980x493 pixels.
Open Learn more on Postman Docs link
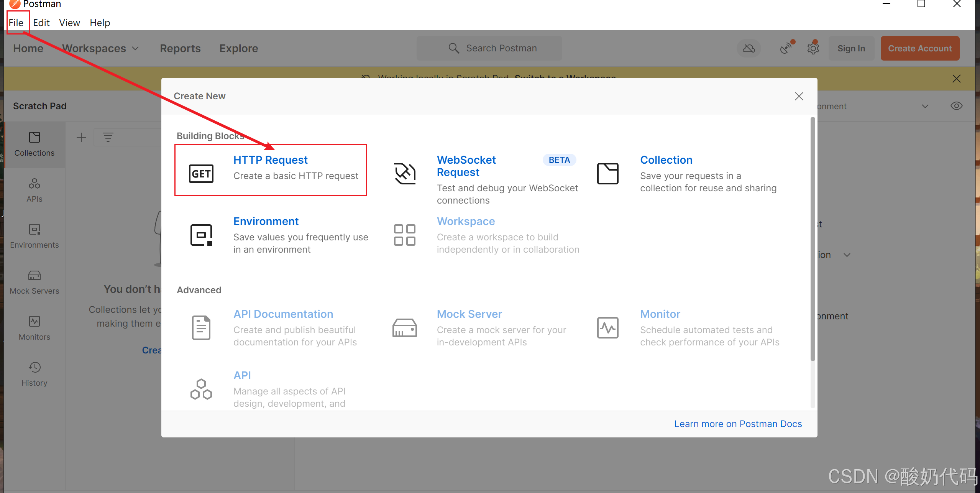[738, 424]
